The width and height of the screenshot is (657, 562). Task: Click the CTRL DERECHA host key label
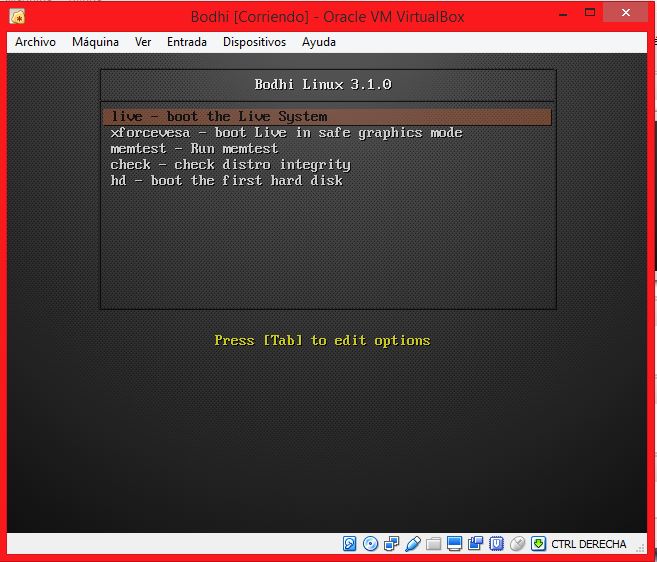[589, 545]
